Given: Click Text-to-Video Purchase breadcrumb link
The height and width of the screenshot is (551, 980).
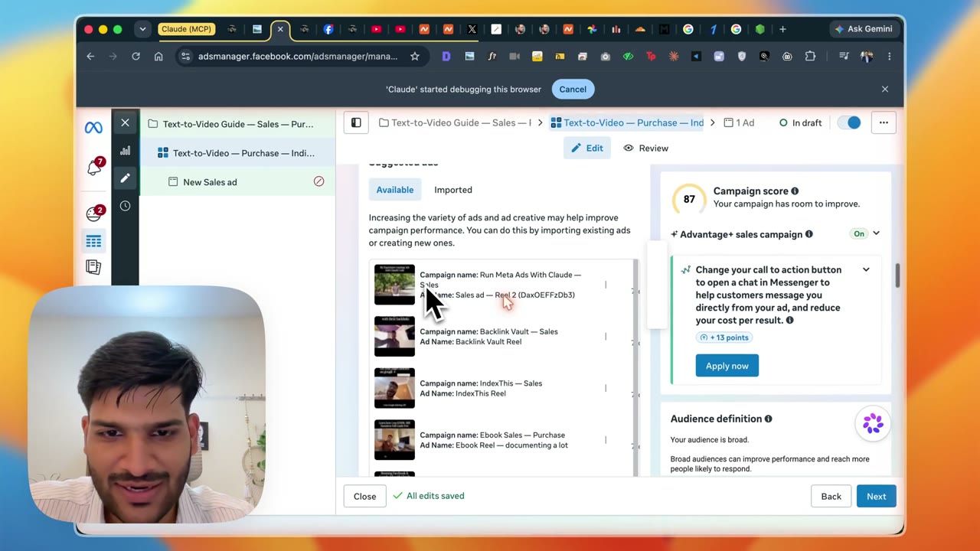Looking at the screenshot, I should 627,122.
